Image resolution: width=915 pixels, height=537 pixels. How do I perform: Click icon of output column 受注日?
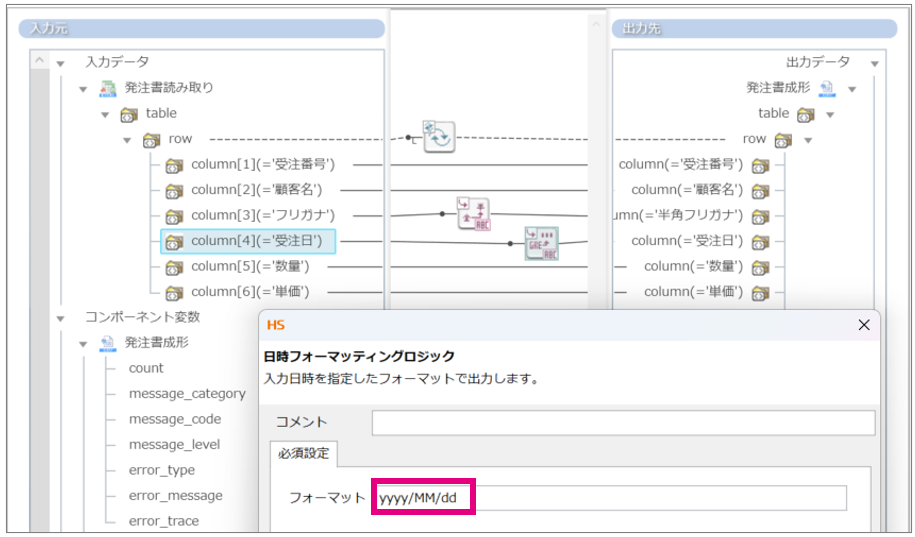pyautogui.click(x=760, y=242)
